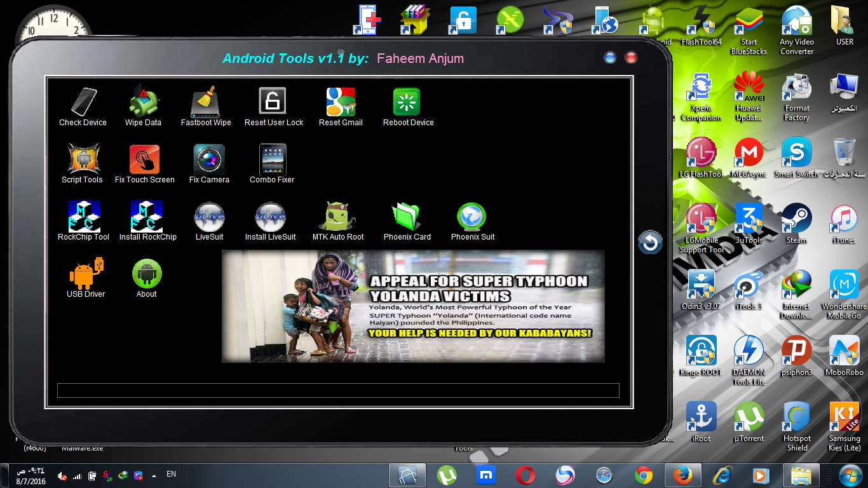Viewport: 868px width, 488px height.
Task: Open Any Video Converter shortcut
Action: (797, 30)
